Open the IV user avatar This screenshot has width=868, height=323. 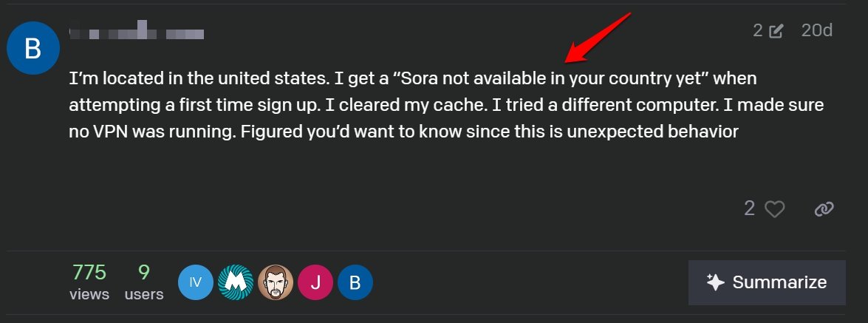[x=196, y=282]
